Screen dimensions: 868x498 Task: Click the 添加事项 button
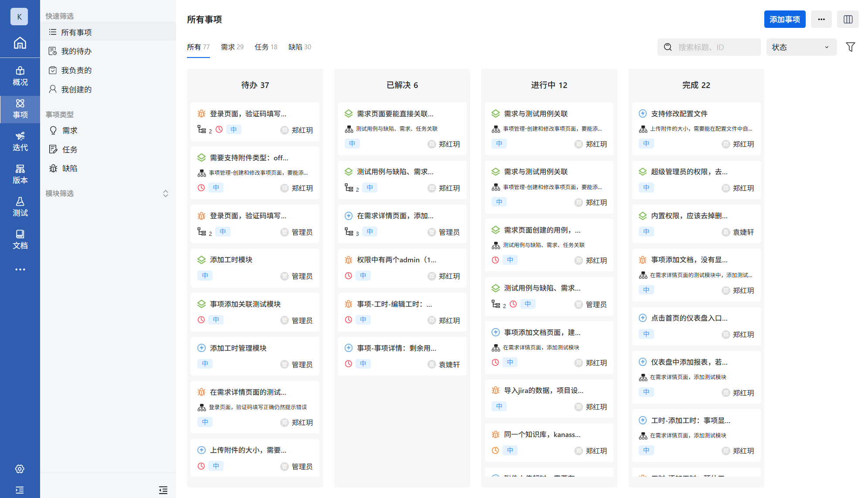(784, 19)
